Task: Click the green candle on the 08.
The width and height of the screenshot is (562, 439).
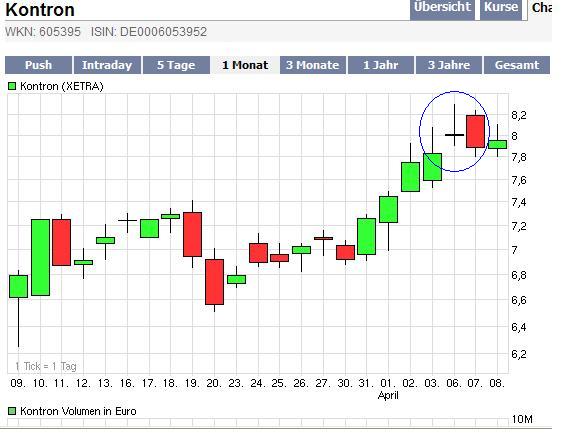Action: pyautogui.click(x=497, y=144)
